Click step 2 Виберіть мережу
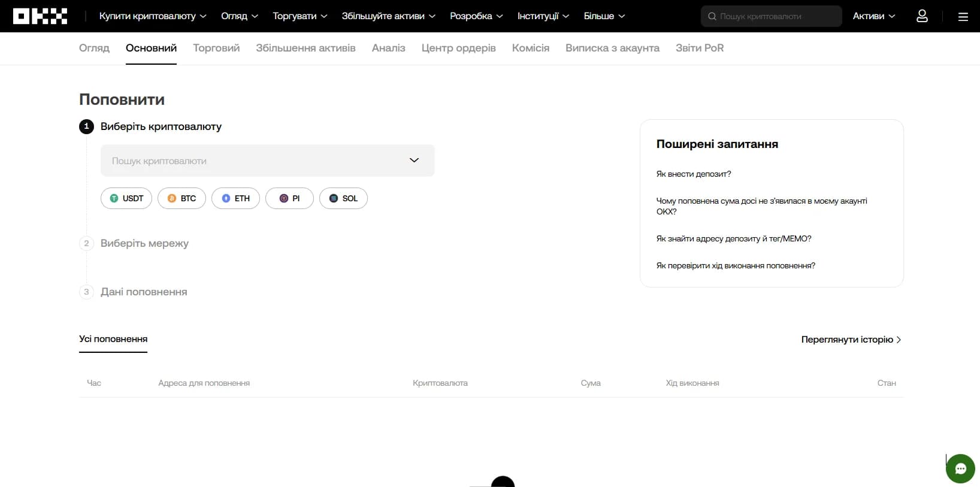 pyautogui.click(x=144, y=243)
